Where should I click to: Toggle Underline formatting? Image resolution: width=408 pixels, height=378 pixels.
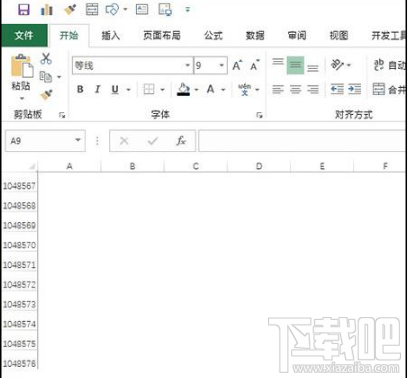[x=115, y=89]
